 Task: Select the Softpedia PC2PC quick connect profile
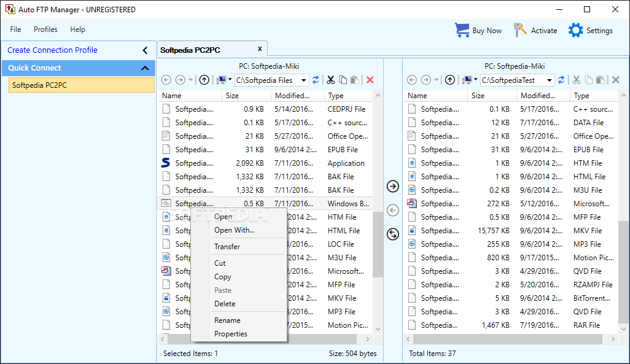tap(82, 85)
